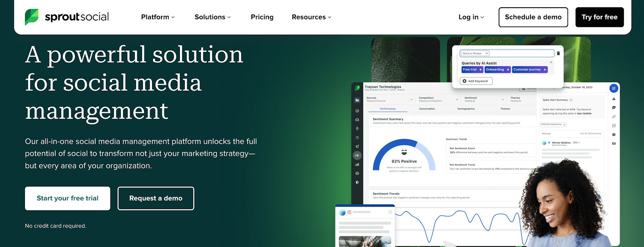
Task: Expand the Sources filter dropdown
Action: pos(389,99)
